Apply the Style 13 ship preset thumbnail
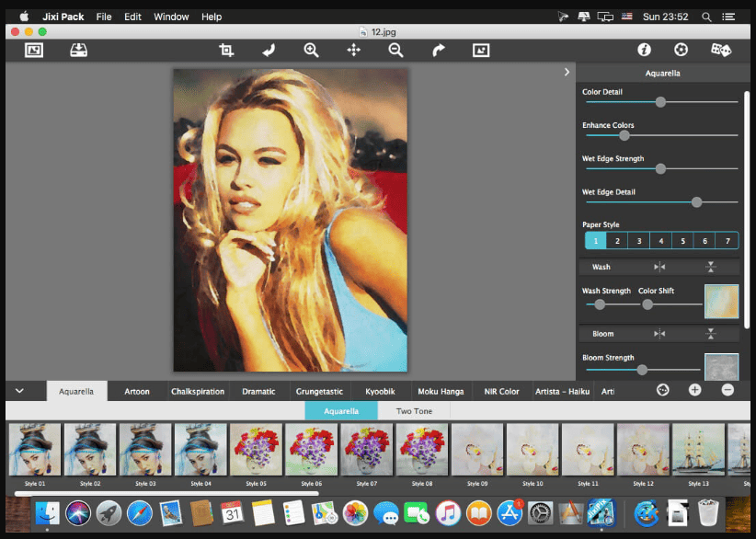The width and height of the screenshot is (756, 539). click(698, 450)
